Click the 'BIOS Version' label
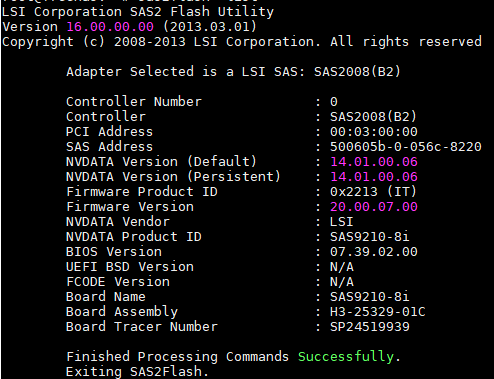 [114, 252]
